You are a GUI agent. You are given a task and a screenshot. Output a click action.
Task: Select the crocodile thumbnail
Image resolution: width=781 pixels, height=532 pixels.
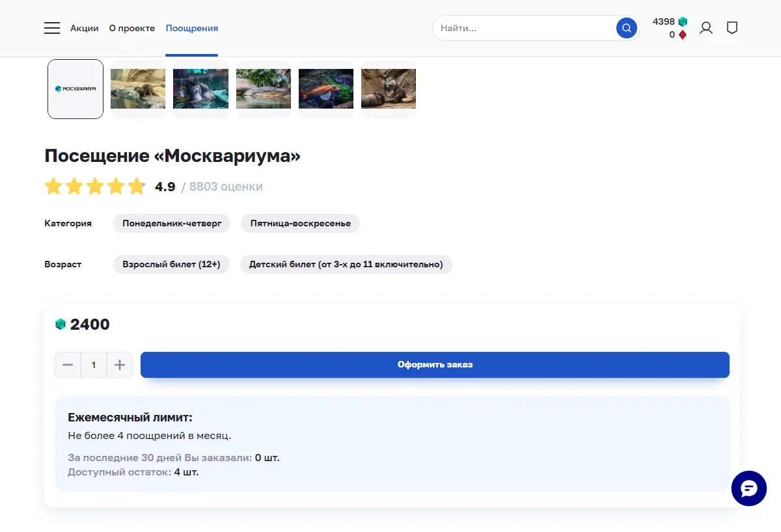[264, 89]
